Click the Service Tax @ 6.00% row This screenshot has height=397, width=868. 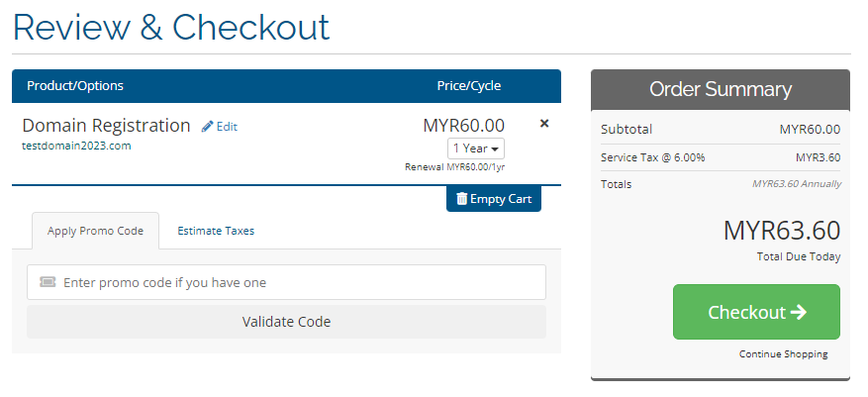(x=721, y=157)
